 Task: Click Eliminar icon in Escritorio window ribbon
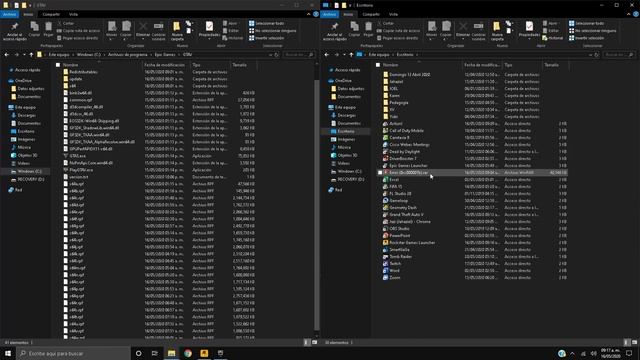coord(463,30)
